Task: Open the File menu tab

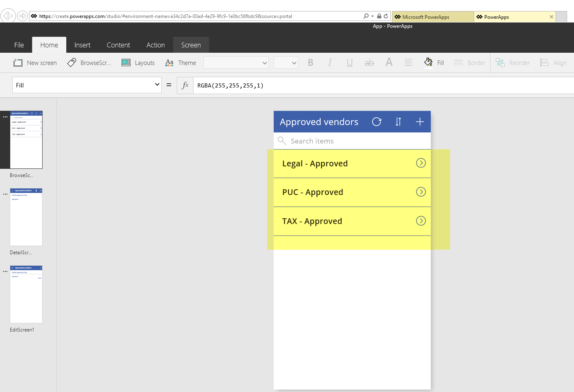Action: (19, 45)
